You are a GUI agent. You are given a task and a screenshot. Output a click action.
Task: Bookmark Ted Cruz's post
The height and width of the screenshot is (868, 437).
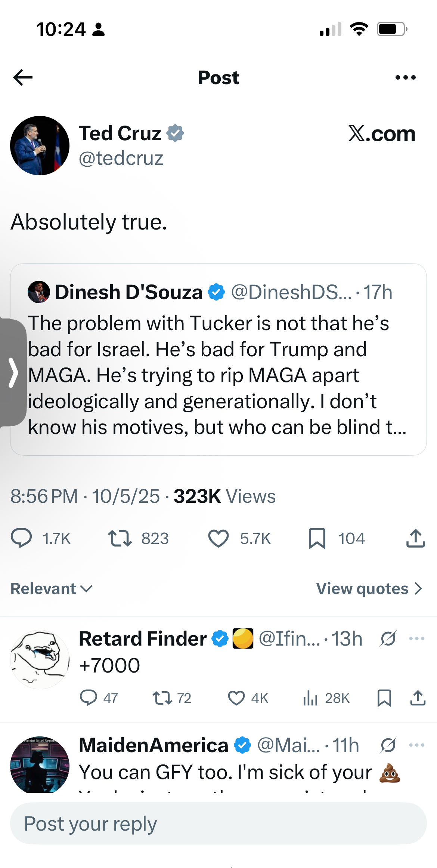coord(317,538)
